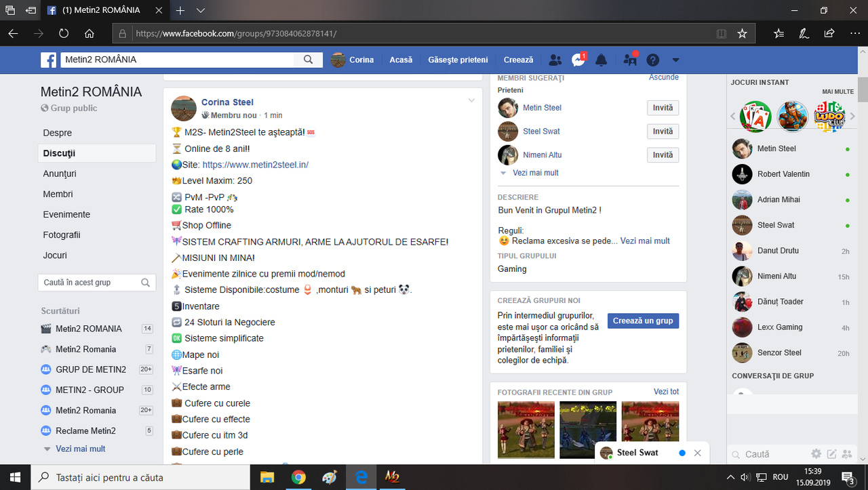Expand Vezi mai mult under suggested members

point(536,173)
